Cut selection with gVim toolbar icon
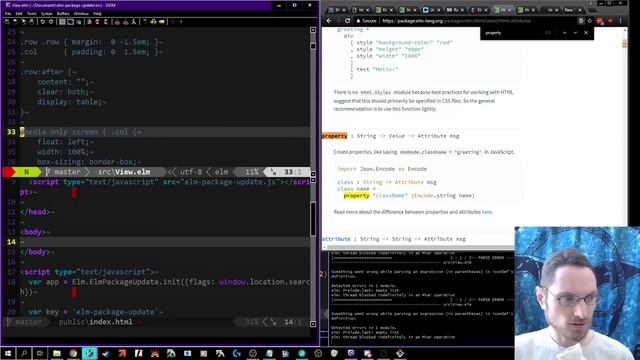 (x=62, y=22)
